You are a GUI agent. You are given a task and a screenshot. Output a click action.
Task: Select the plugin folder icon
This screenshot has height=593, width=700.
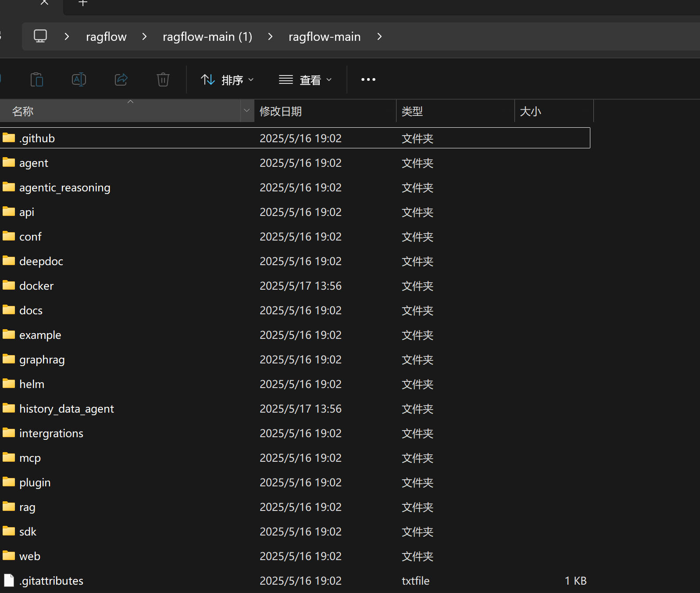(x=9, y=482)
